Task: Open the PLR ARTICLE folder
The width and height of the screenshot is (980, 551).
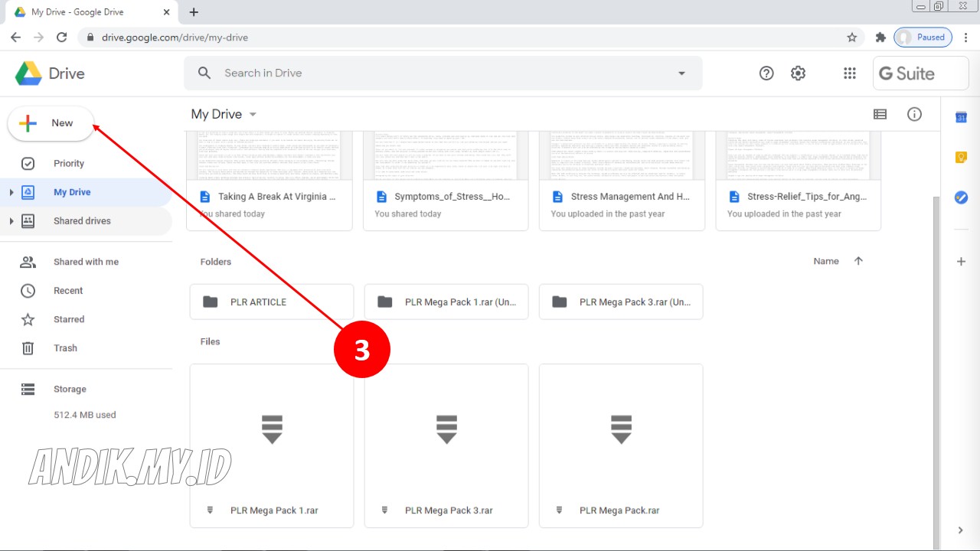Action: pyautogui.click(x=258, y=302)
